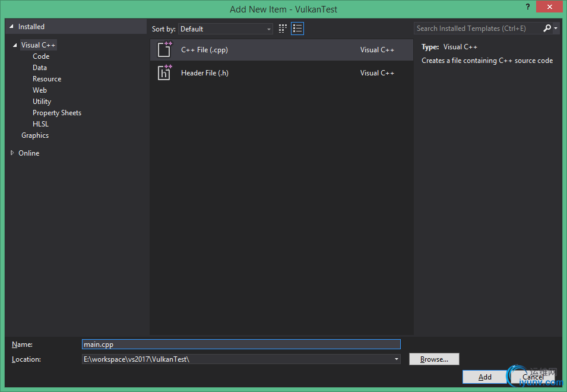Open the Location path dropdown arrow
The height and width of the screenshot is (392, 567).
(397, 359)
